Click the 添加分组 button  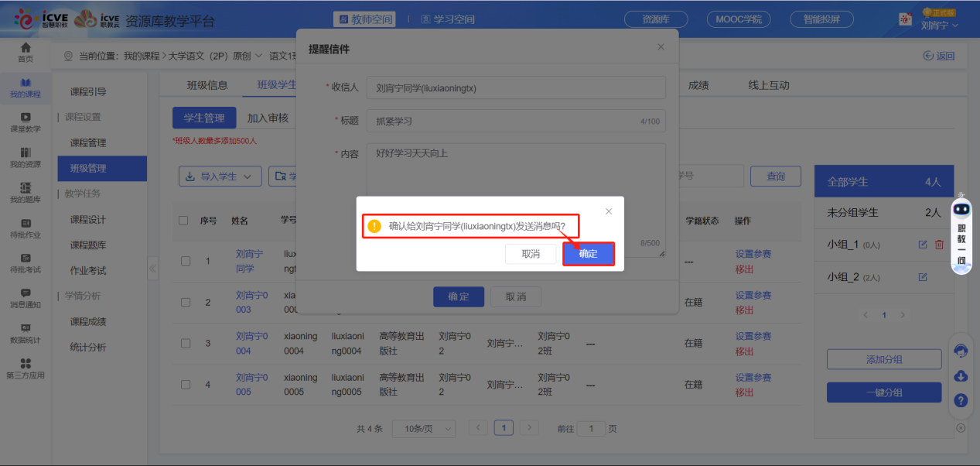pyautogui.click(x=883, y=359)
